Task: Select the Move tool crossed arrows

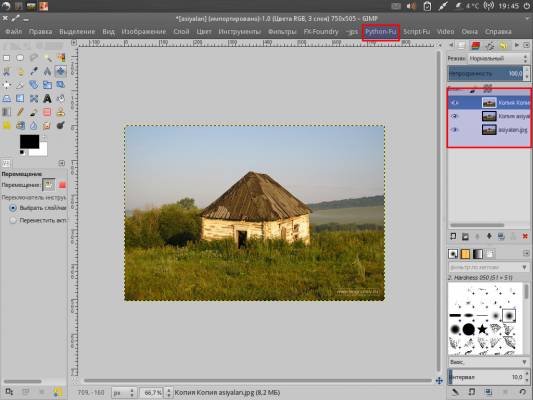Action: tap(61, 71)
